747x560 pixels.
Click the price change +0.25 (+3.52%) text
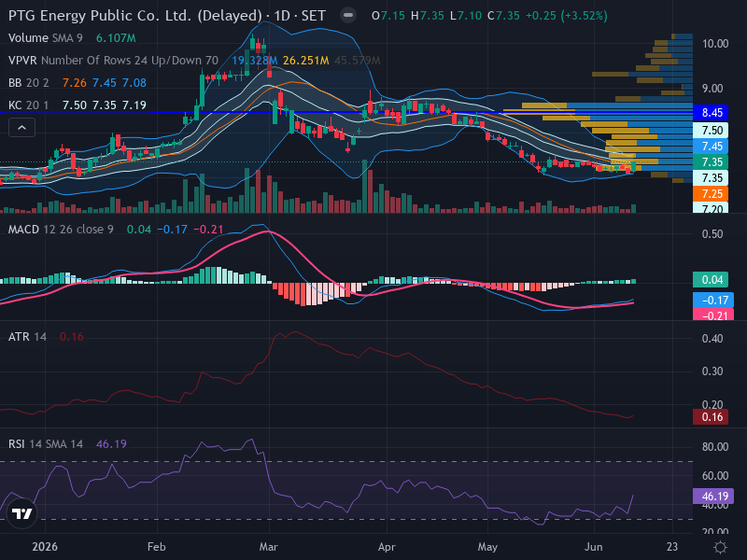tap(567, 16)
